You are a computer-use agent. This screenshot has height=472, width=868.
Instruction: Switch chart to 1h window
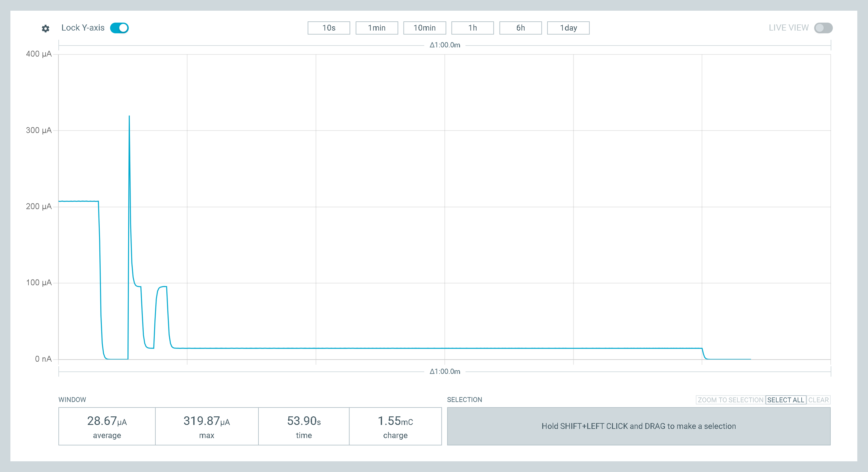coord(472,28)
